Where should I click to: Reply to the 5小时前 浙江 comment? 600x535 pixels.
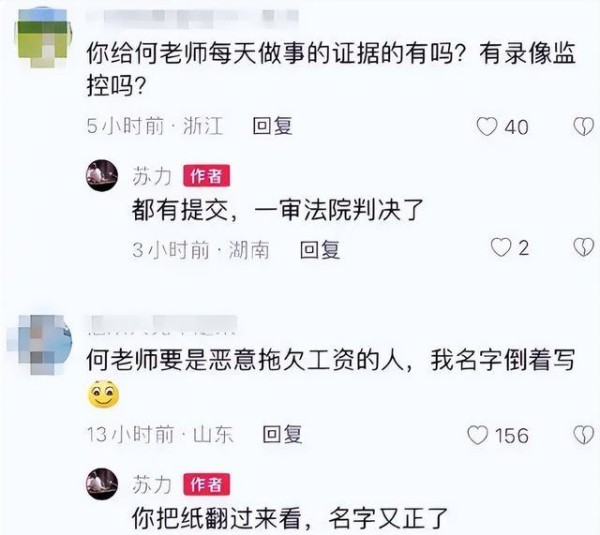[272, 126]
